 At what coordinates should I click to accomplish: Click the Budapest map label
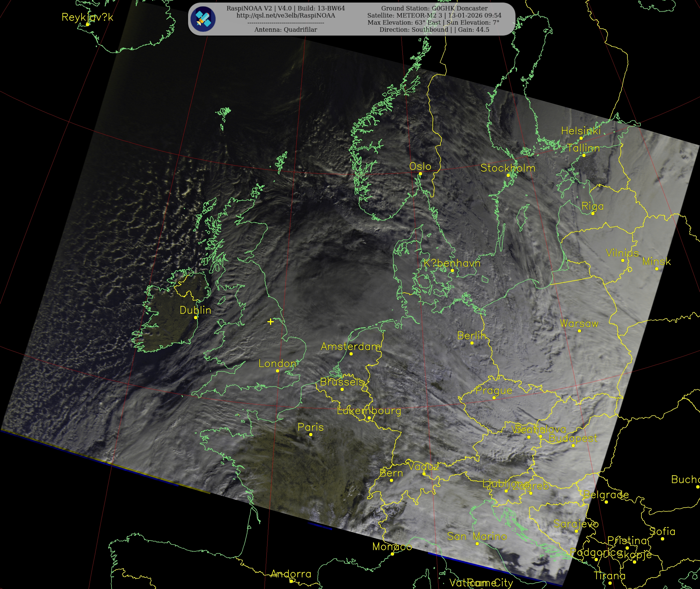(x=573, y=438)
